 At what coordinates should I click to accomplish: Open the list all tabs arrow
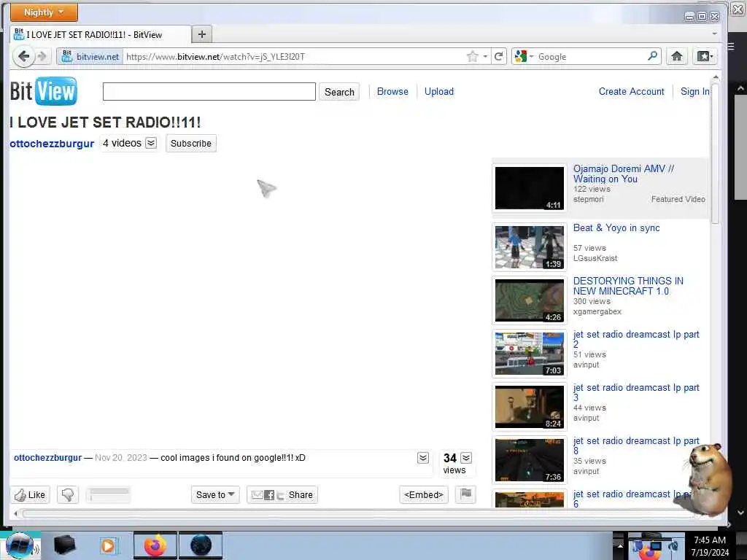[714, 34]
